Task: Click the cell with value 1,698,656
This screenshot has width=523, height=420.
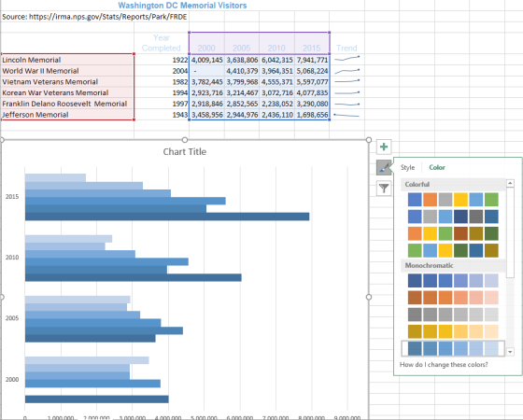Action: pyautogui.click(x=312, y=115)
